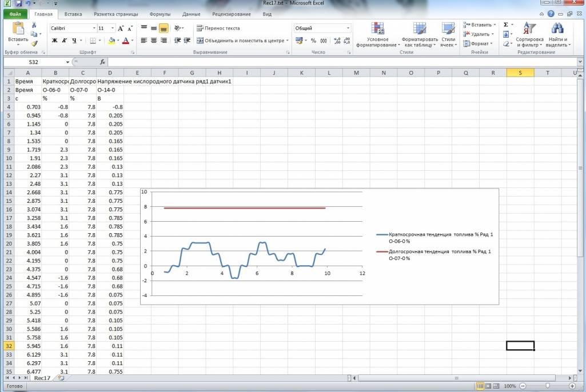Toggle italic К formatting
Viewport: 586px width, 392px height.
[65, 41]
